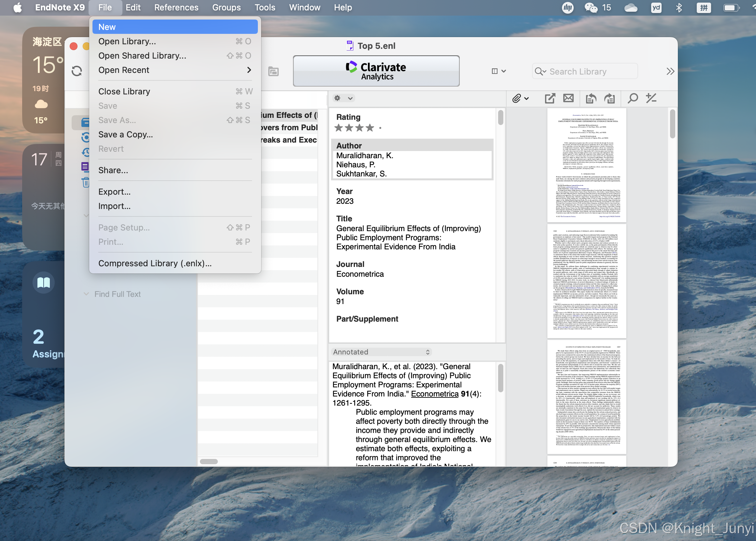
Task: Set rating to the first star
Action: coord(339,128)
